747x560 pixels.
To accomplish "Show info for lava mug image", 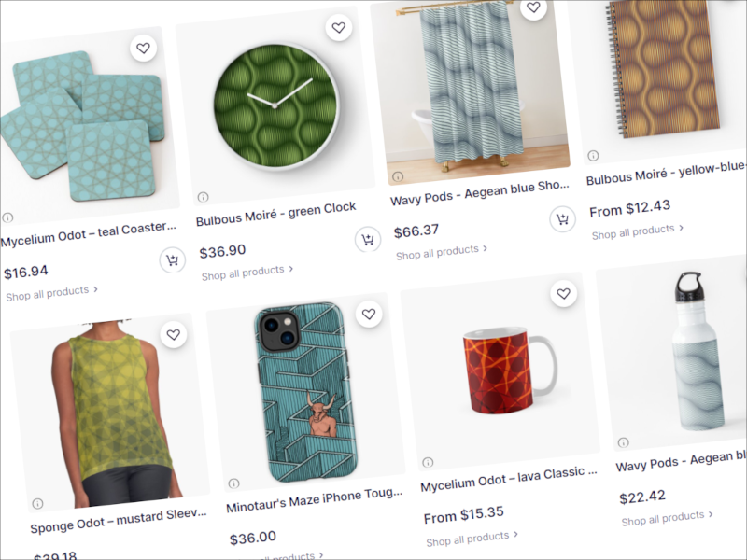I will point(428,462).
